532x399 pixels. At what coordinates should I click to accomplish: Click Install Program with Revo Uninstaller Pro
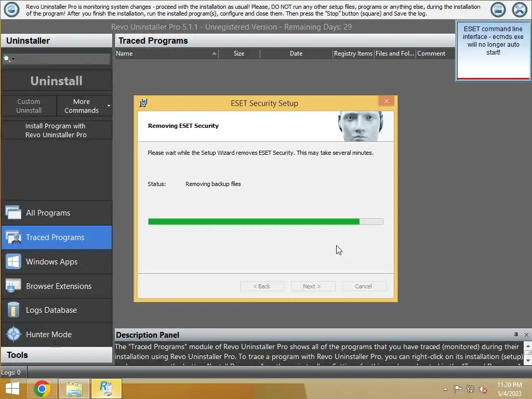point(56,130)
